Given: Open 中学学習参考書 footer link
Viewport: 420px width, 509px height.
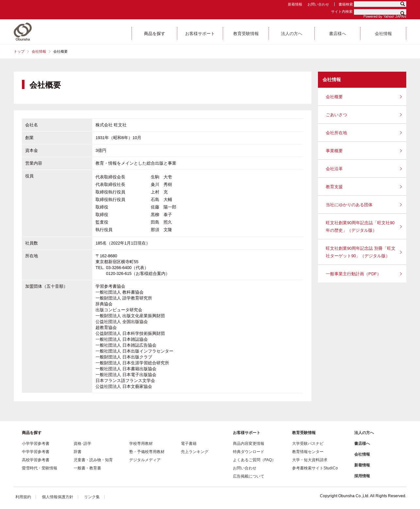Looking at the screenshot, I should coord(36,452).
